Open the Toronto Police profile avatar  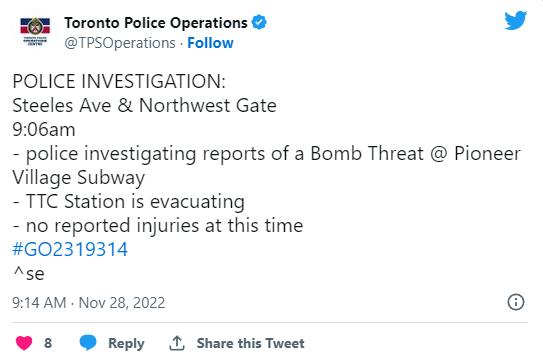coord(35,32)
